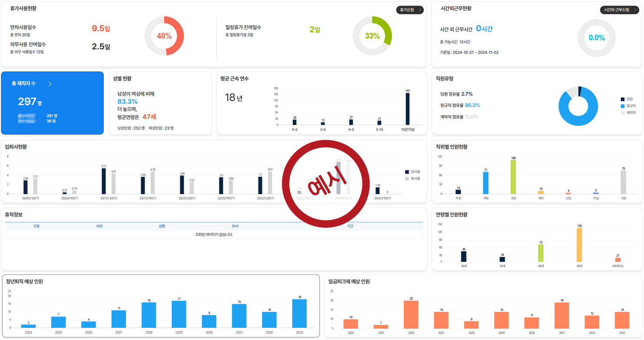Click the 임원 점유율 2.7% text
Screen dimensions: 644x340
[x=456, y=94]
